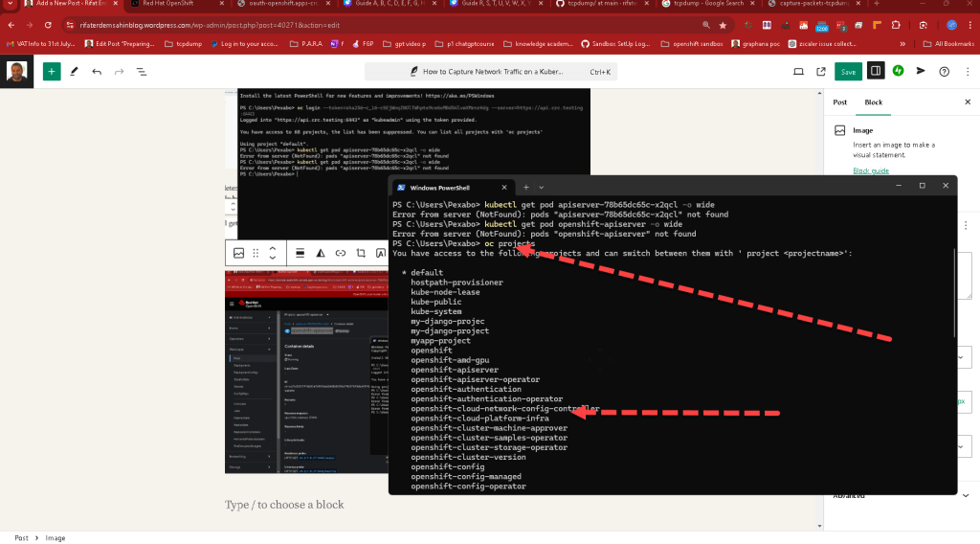Open the block inserter plus button
This screenshot has height=544, width=980.
[x=52, y=72]
